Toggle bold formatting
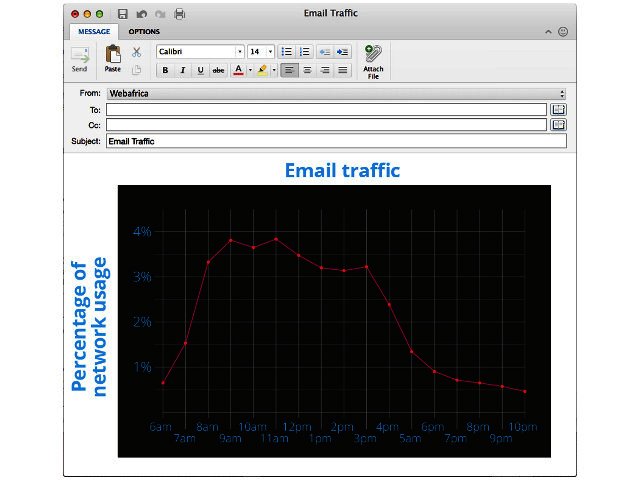 165,70
